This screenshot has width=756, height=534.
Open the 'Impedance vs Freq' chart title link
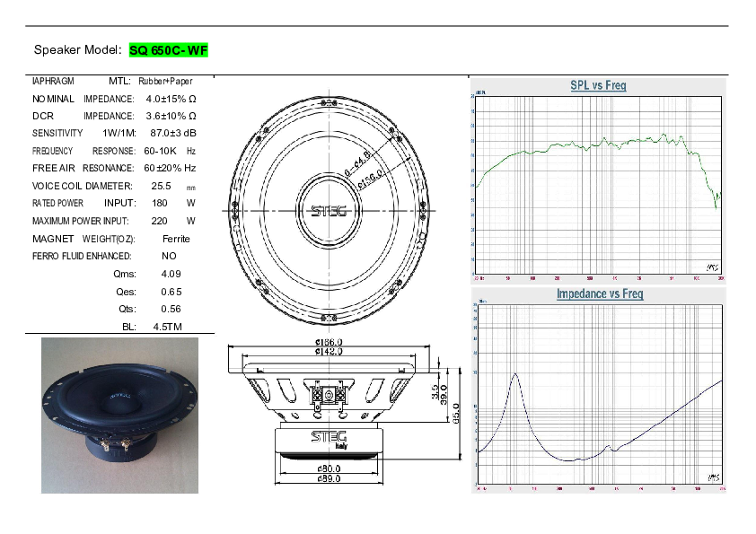pyautogui.click(x=600, y=293)
